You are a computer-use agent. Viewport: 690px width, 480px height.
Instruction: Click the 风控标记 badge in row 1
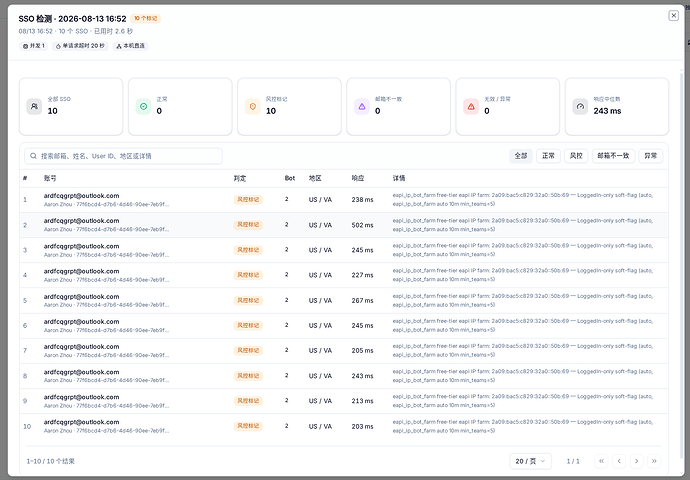click(x=248, y=199)
